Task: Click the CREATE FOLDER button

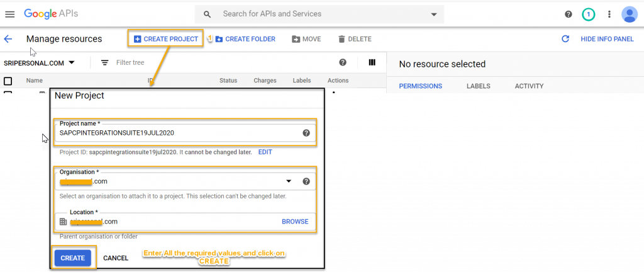Action: tap(245, 39)
